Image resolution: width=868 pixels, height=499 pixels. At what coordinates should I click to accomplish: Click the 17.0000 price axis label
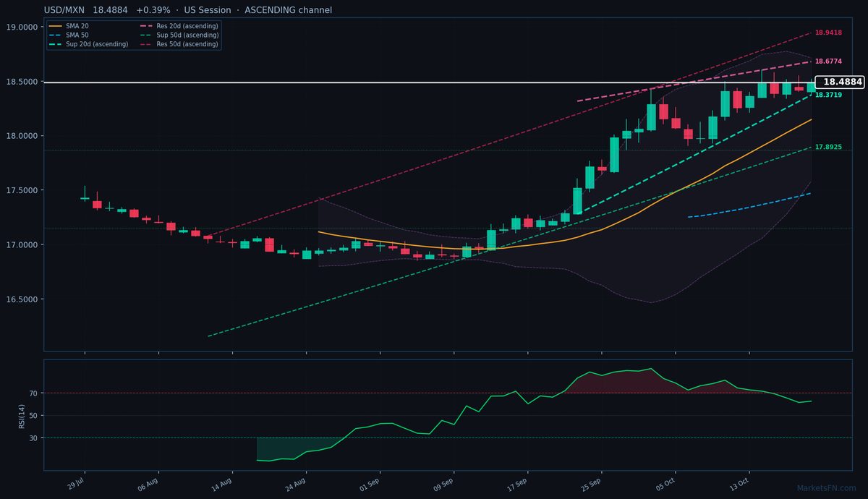(22, 244)
